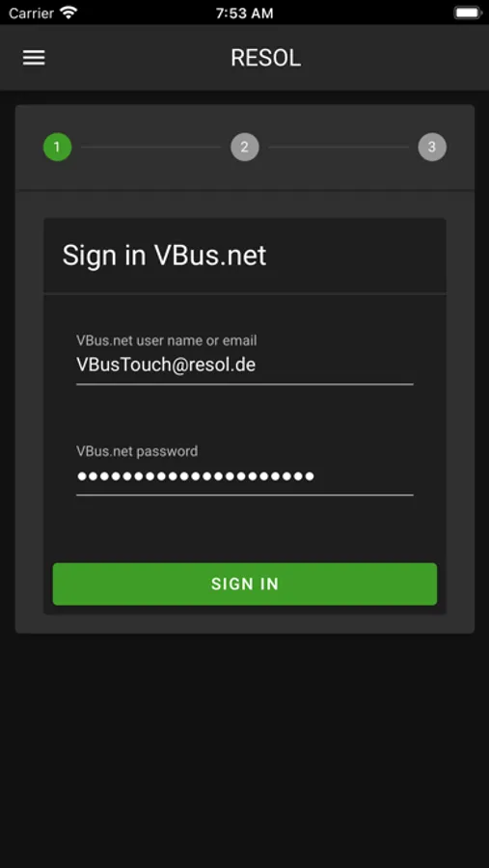This screenshot has height=868, width=489.
Task: Click the connector line between steps 1 and 2
Action: click(x=151, y=148)
